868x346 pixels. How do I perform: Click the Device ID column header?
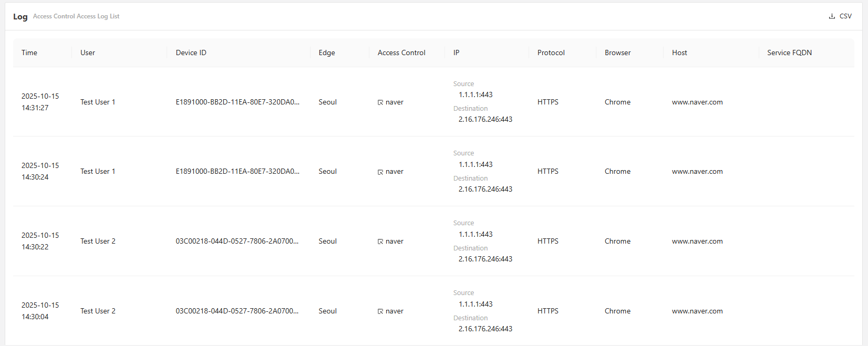(x=191, y=53)
